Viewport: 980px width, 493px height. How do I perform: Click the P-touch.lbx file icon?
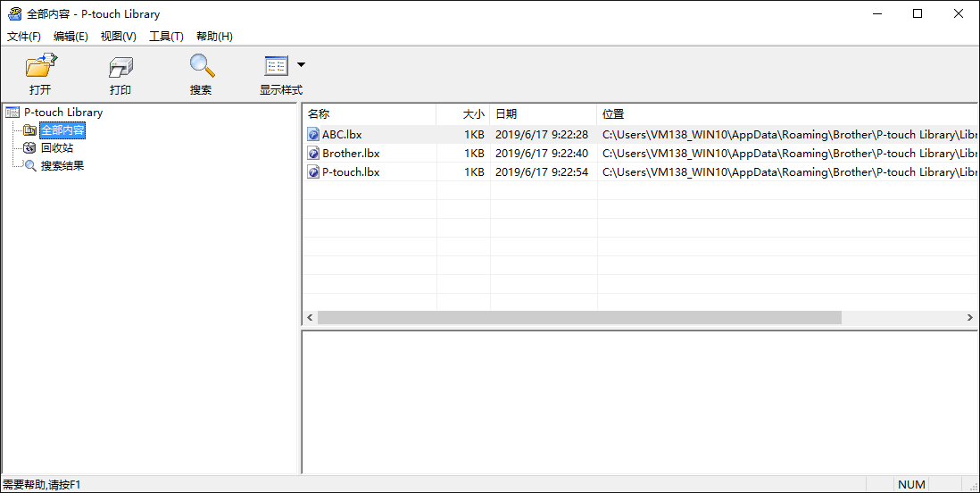tap(313, 172)
